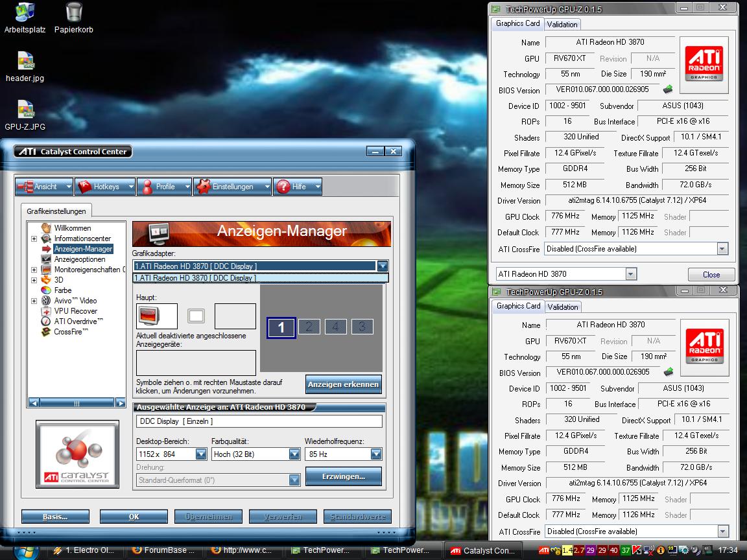The height and width of the screenshot is (560, 747).
Task: Click tree horizontal scrollbar left arrow
Action: (x=33, y=403)
